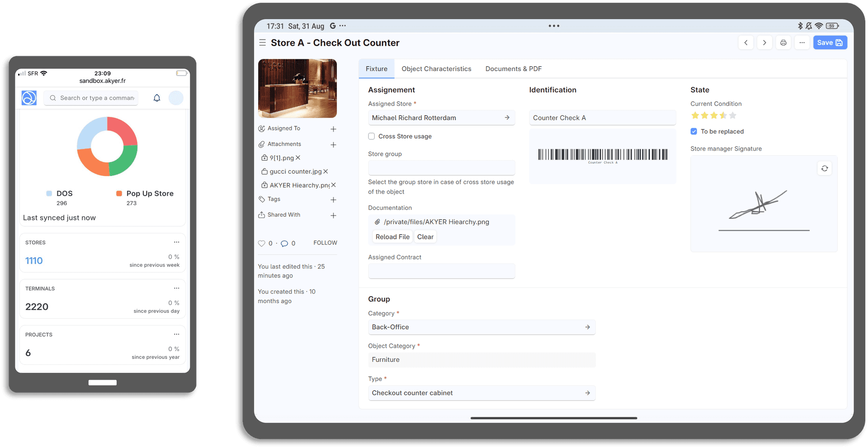Click the barcode image
The image size is (868, 448).
(603, 155)
